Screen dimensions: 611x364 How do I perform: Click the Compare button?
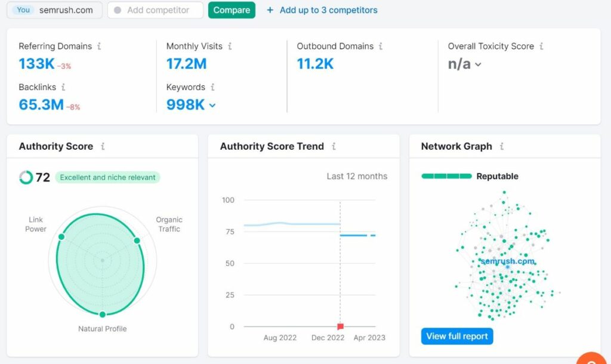232,10
